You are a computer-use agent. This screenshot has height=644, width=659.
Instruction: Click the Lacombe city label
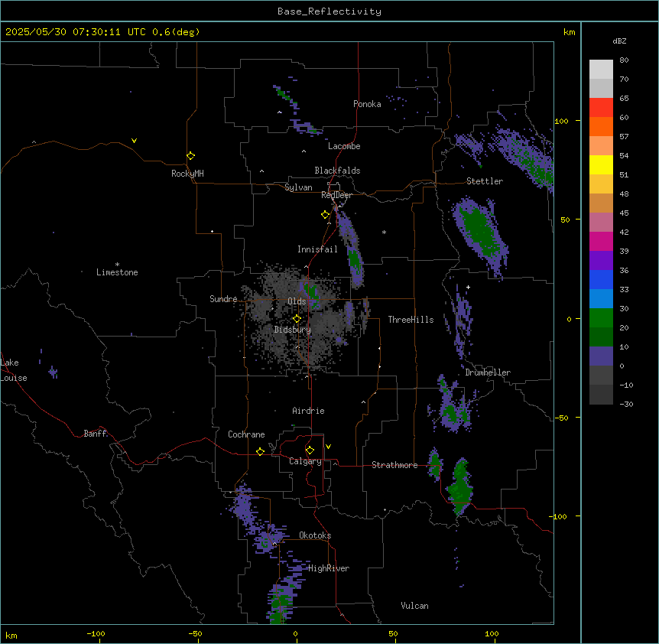(344, 146)
